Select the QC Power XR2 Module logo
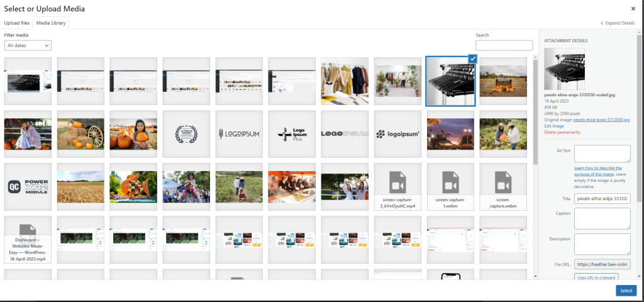Viewport: 644px width, 302px height. [28, 186]
